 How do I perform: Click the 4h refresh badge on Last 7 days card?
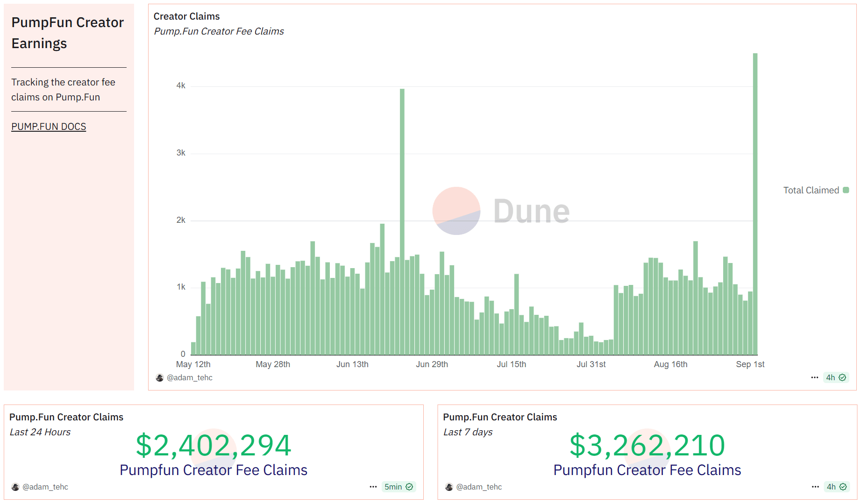(x=837, y=487)
